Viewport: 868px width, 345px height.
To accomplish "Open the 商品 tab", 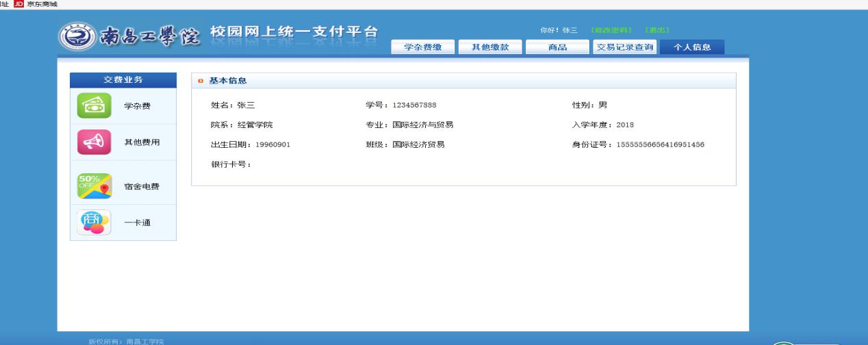I will pos(557,47).
